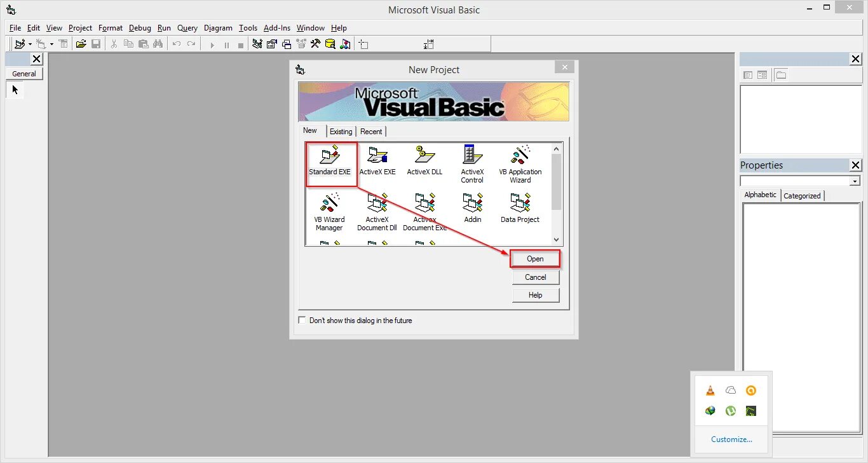Switch to the Categorized properties tab
868x463 pixels.
click(802, 196)
